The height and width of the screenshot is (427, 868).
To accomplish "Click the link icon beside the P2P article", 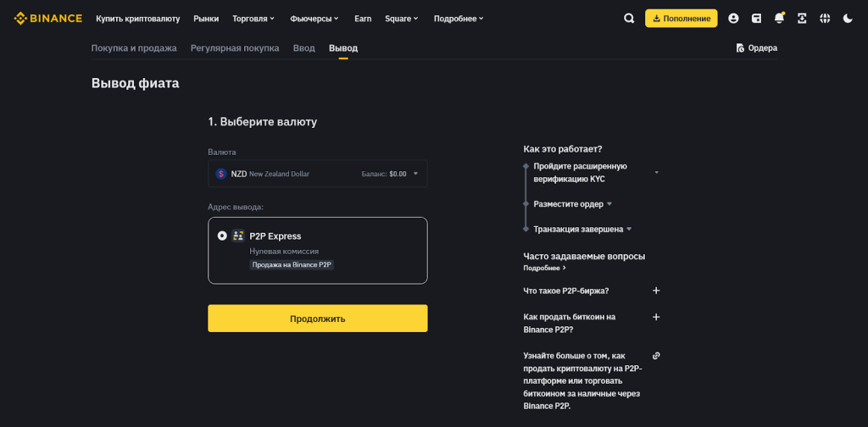I will pos(656,356).
